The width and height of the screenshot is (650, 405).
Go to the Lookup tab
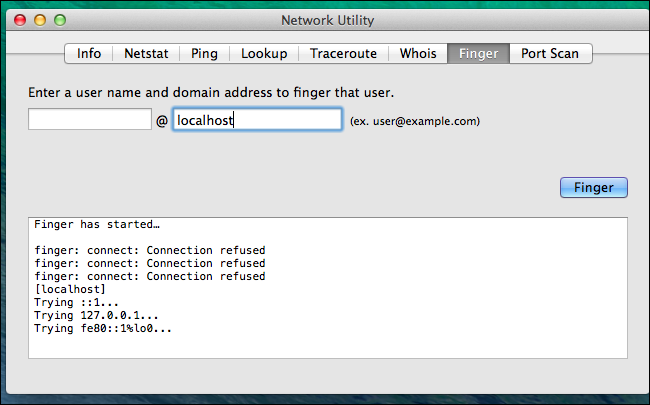tap(264, 54)
